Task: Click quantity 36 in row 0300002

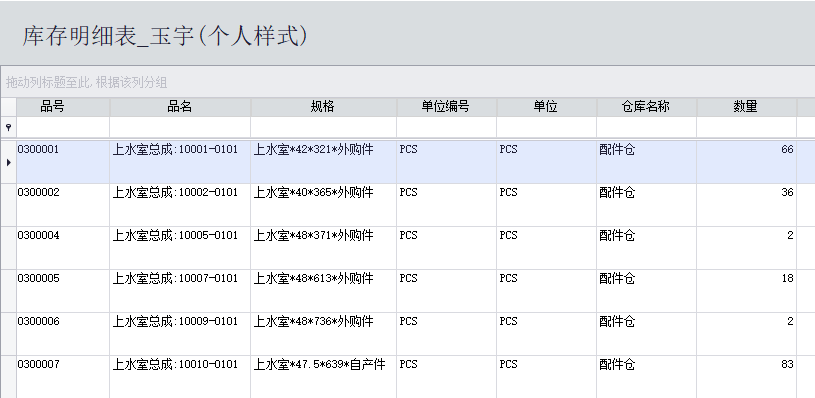Action: pos(746,205)
